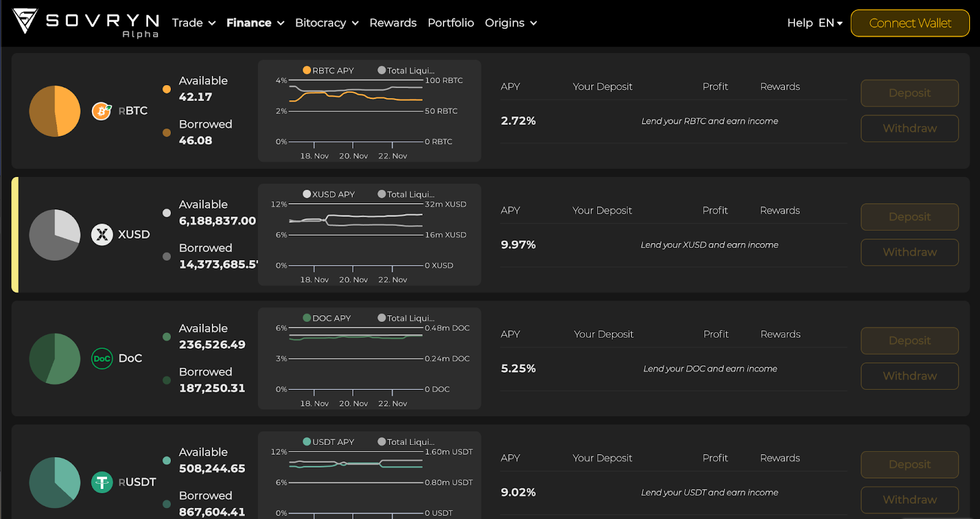Click the XUSD available/borrowed pie chart
This screenshot has width=980, height=519.
(55, 235)
